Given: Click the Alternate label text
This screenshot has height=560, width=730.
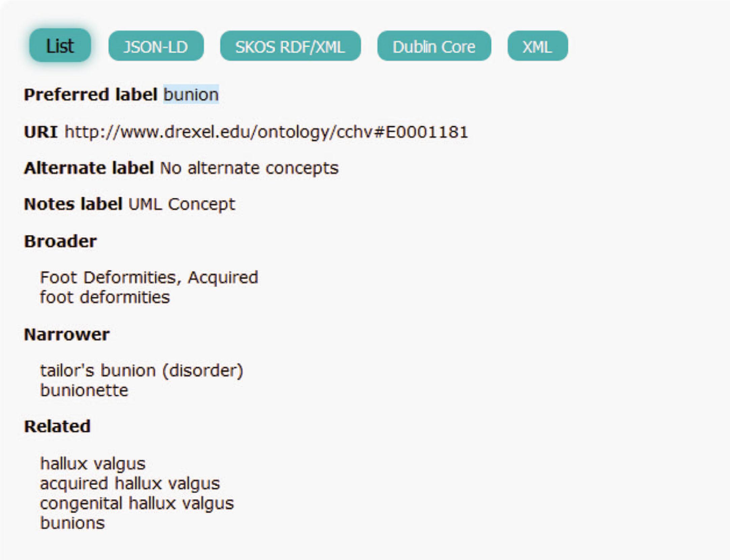Looking at the screenshot, I should 90,168.
